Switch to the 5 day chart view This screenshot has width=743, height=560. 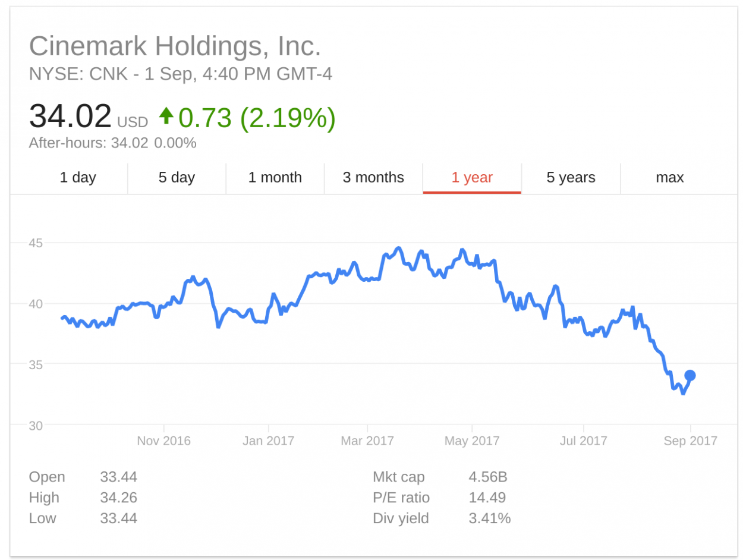(177, 177)
